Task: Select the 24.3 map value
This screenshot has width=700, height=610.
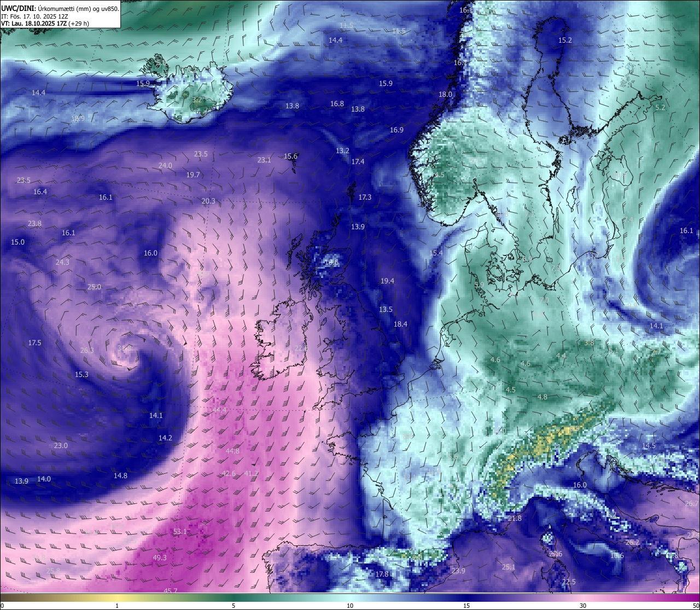Action: [62, 262]
